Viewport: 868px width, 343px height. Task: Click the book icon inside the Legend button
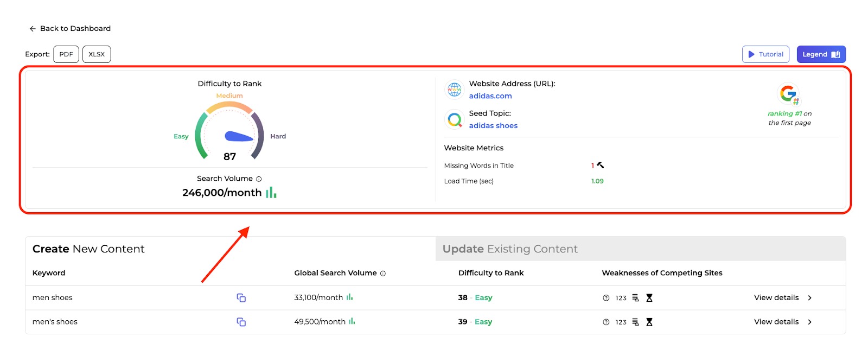coord(835,54)
